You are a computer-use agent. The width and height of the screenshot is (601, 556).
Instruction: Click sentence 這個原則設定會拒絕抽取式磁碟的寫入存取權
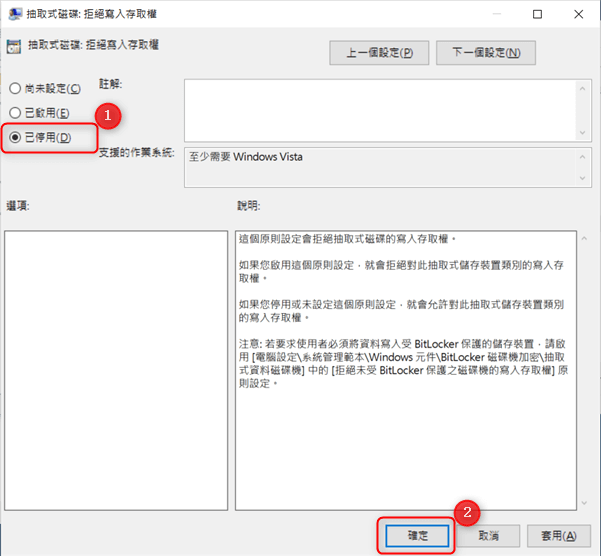tap(347, 239)
